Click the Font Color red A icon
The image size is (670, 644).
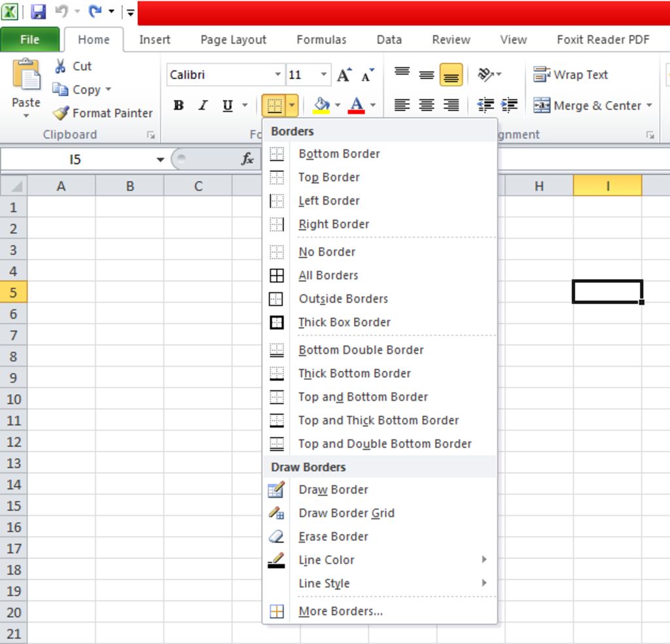(357, 105)
